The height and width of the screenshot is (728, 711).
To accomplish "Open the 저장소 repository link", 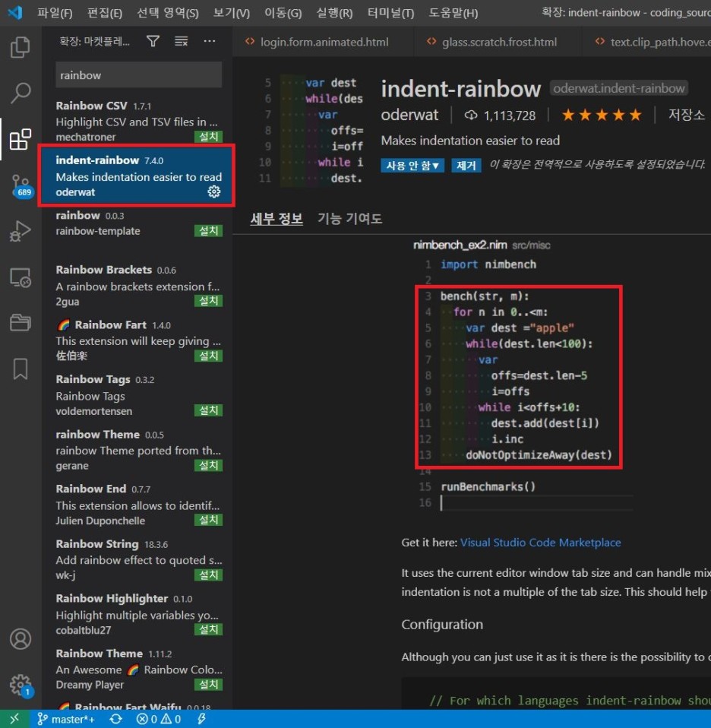I will click(686, 115).
